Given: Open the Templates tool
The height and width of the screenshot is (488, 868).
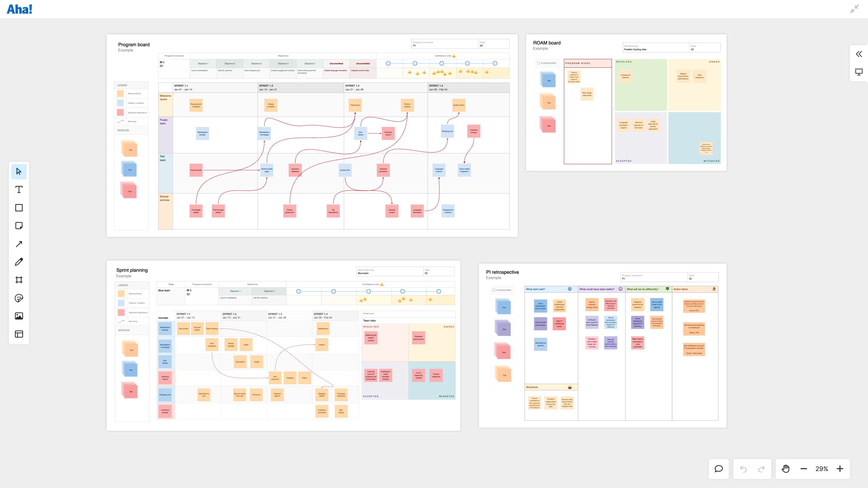Looking at the screenshot, I should coord(19,334).
